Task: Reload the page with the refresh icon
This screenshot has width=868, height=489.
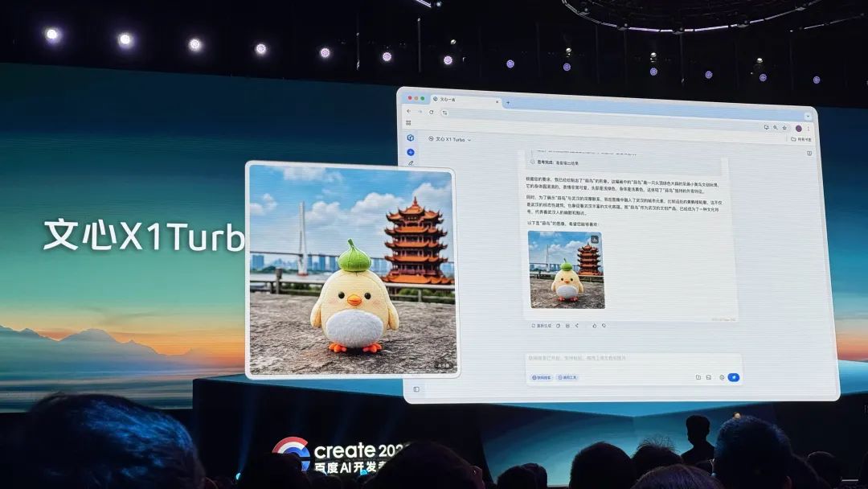Action: click(x=432, y=112)
